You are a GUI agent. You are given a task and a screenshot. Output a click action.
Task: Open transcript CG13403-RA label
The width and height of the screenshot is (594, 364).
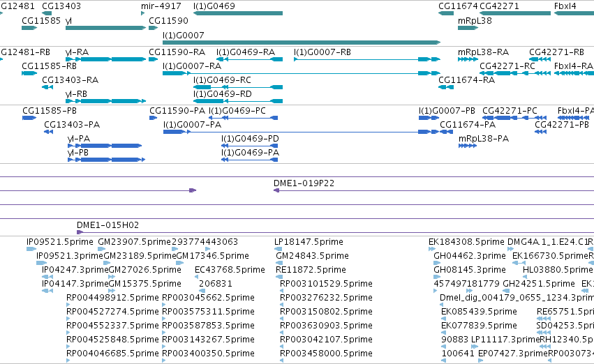[70, 79]
